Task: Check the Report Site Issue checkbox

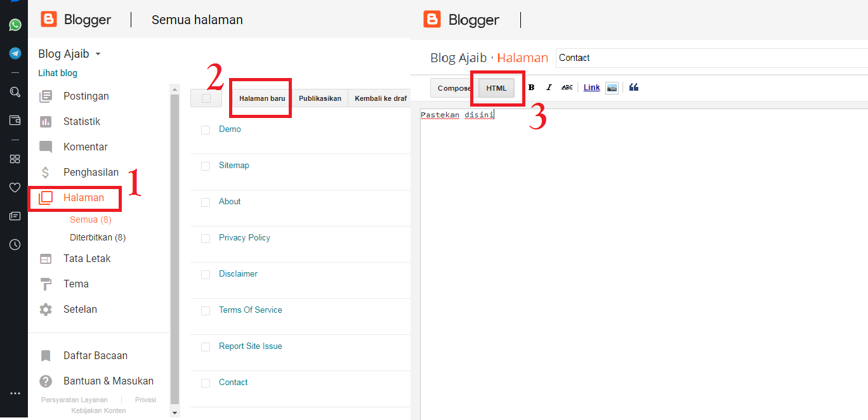Action: click(x=206, y=347)
